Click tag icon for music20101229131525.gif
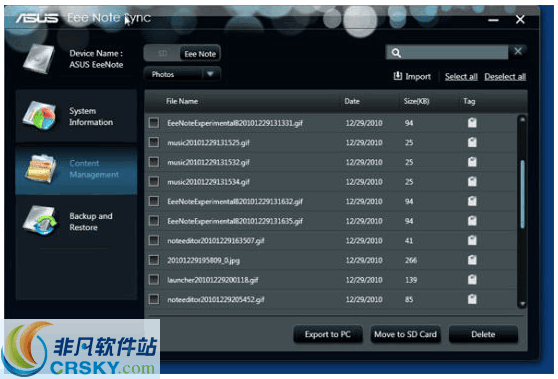The width and height of the screenshot is (558, 379). pyautogui.click(x=472, y=142)
